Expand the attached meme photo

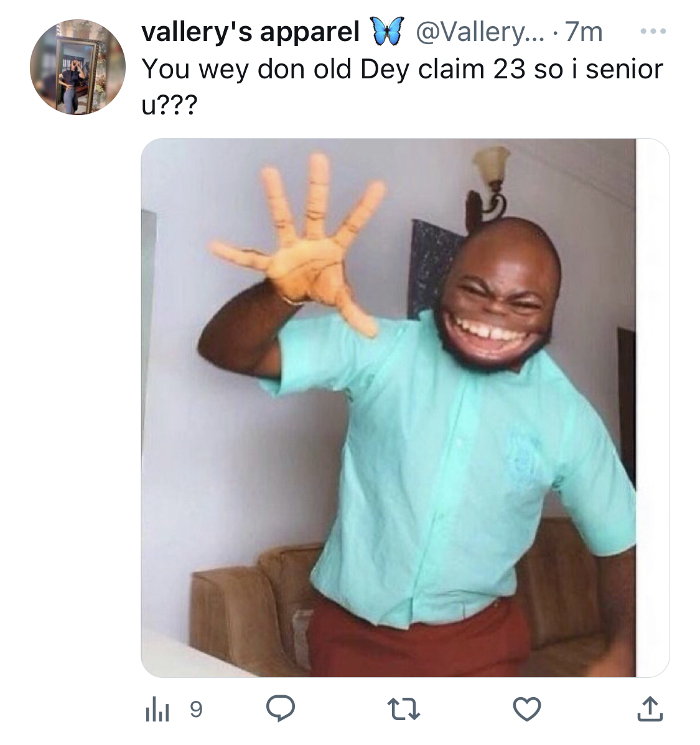[x=405, y=408]
